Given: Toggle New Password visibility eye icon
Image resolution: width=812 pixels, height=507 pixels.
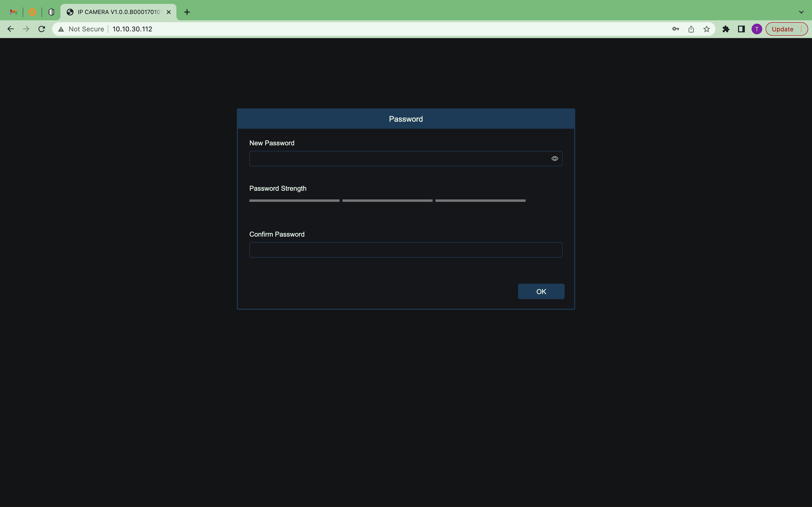Looking at the screenshot, I should point(554,159).
